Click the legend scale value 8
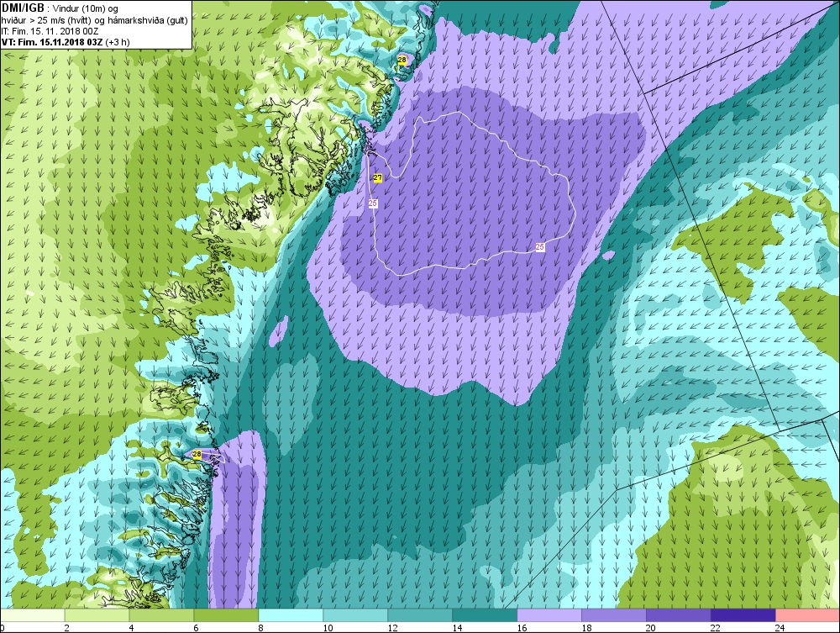The image size is (840, 633). point(260,628)
